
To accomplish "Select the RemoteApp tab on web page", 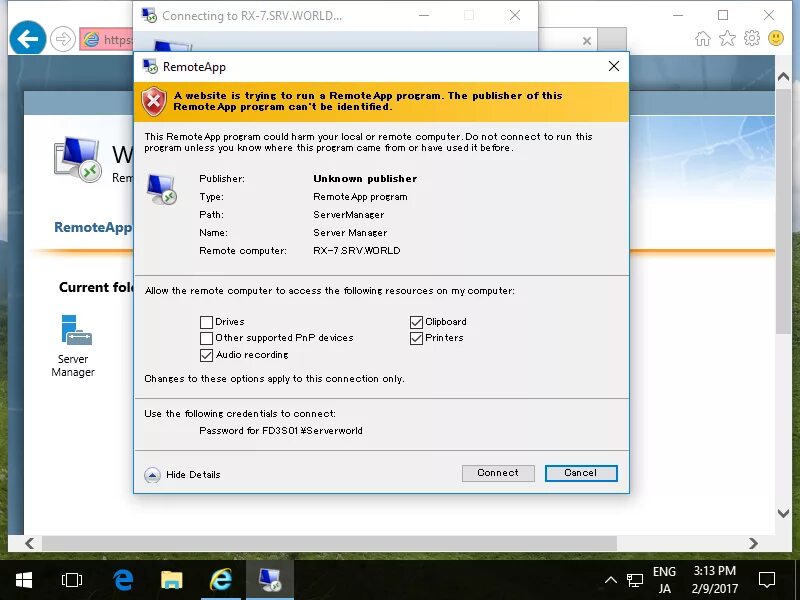I will coord(93,227).
